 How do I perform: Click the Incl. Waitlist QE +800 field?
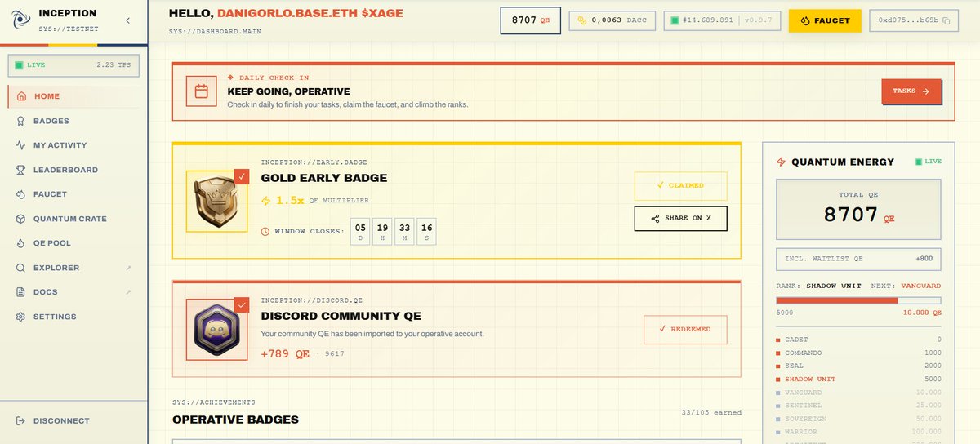pyautogui.click(x=858, y=260)
